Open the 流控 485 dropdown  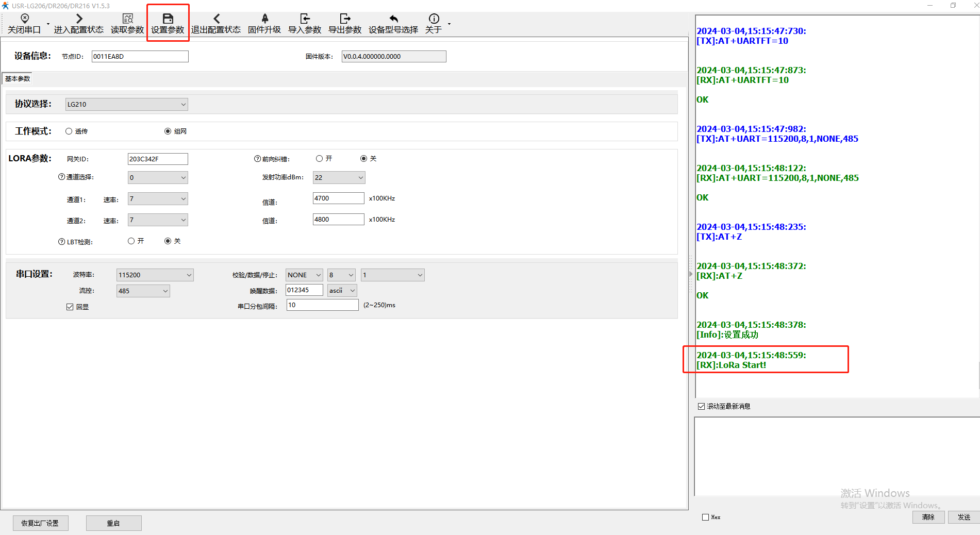point(143,291)
